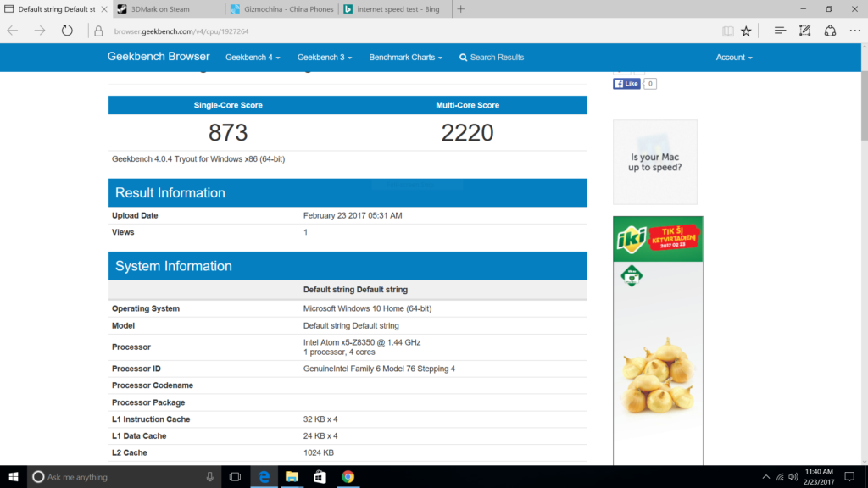Image resolution: width=868 pixels, height=488 pixels.
Task: Open a new browser tab
Action: pyautogui.click(x=460, y=8)
